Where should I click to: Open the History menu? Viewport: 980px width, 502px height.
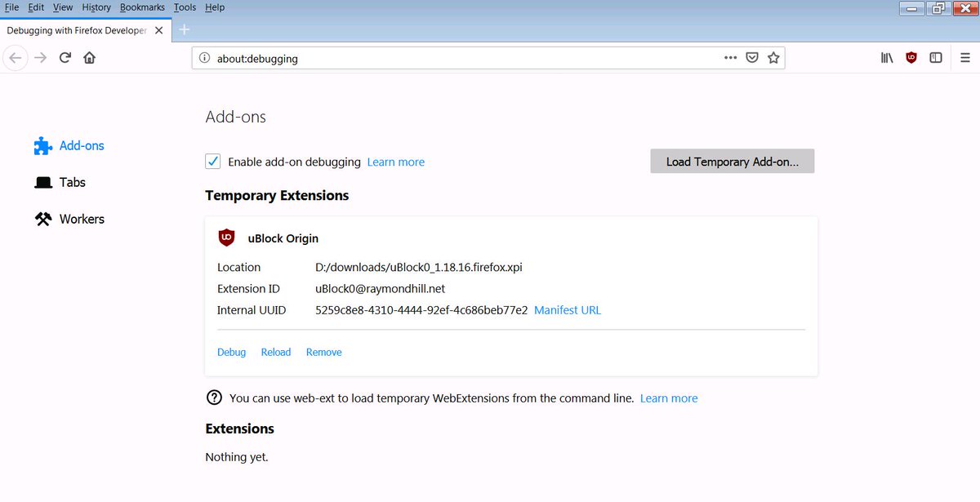coord(96,7)
